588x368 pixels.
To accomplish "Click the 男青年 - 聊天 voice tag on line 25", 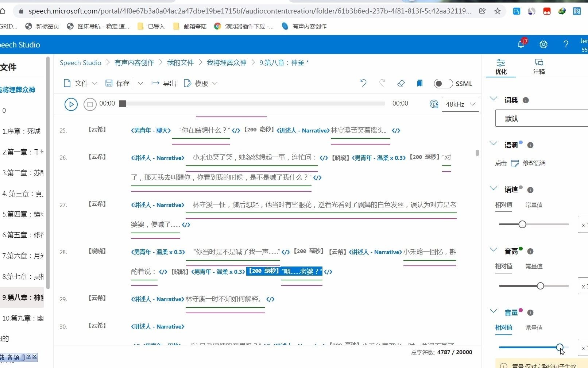I will (x=151, y=130).
